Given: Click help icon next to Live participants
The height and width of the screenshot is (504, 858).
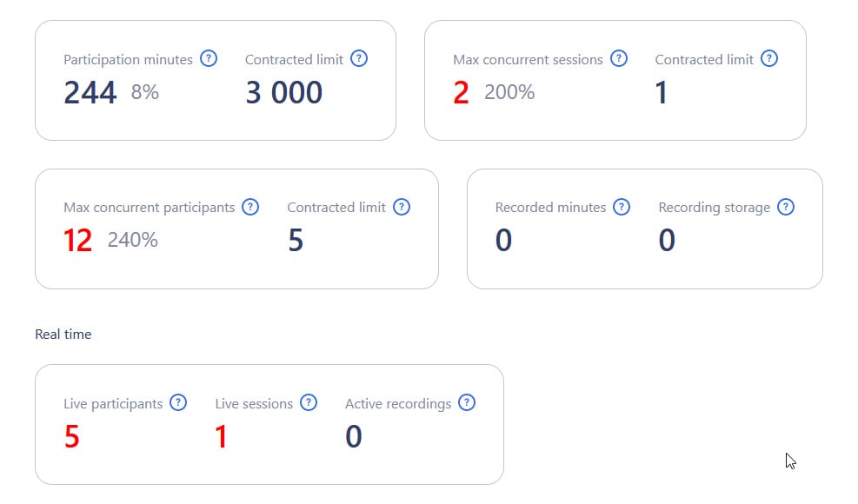Looking at the screenshot, I should click(x=178, y=403).
